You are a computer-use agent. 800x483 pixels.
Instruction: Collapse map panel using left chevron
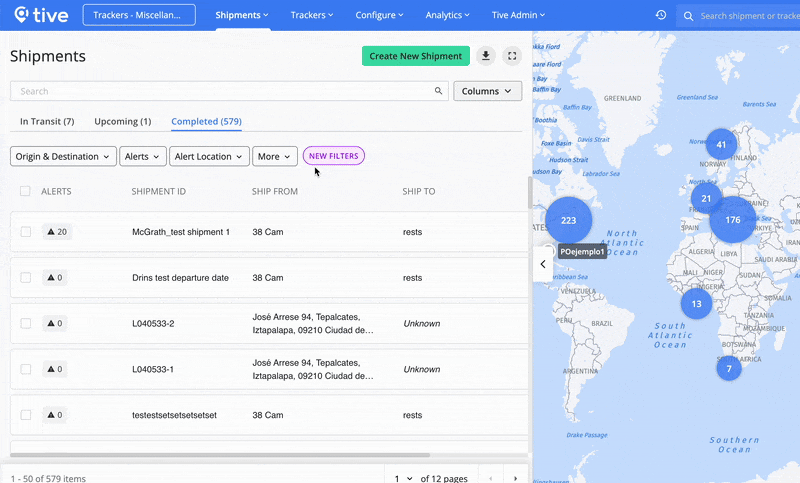[x=543, y=264]
